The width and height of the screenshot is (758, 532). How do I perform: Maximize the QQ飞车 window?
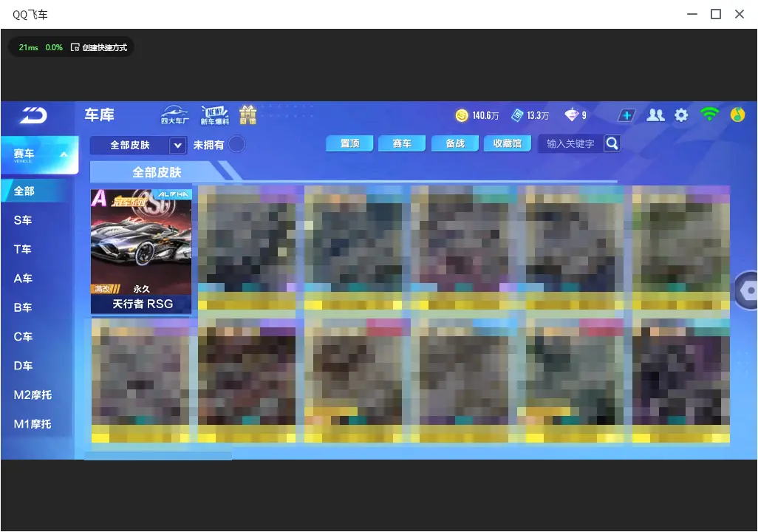click(716, 14)
